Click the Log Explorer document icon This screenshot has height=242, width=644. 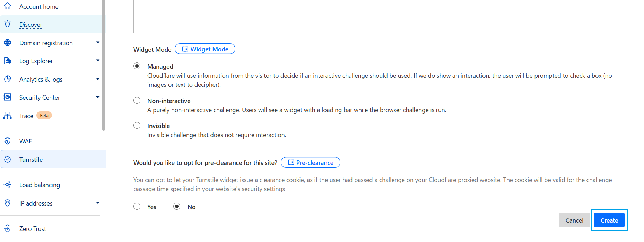7,61
